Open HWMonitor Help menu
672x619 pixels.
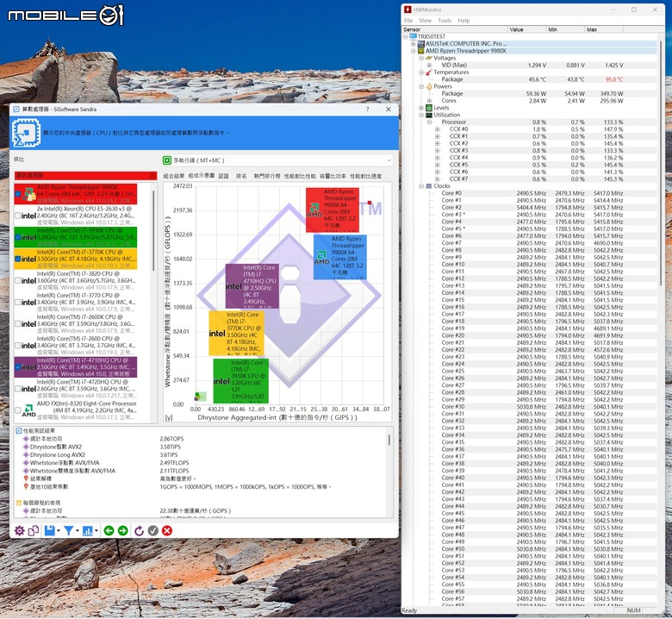pyautogui.click(x=464, y=21)
